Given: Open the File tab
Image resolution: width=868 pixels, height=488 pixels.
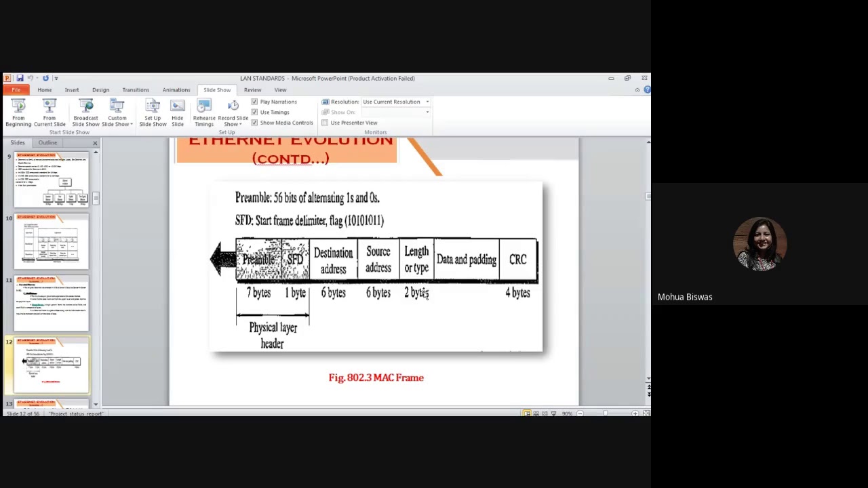Looking at the screenshot, I should tap(16, 90).
